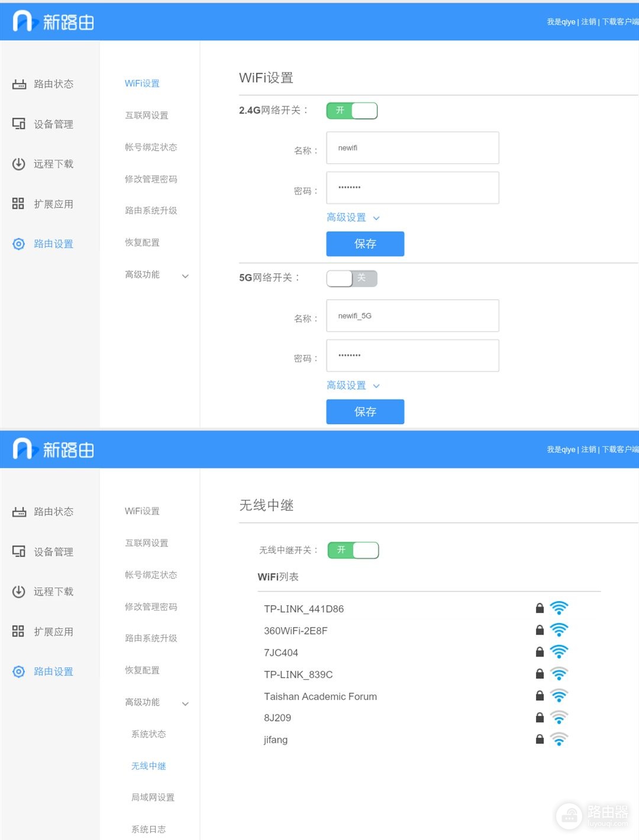Open 系统状态 submenu item
The image size is (639, 840).
tap(149, 734)
